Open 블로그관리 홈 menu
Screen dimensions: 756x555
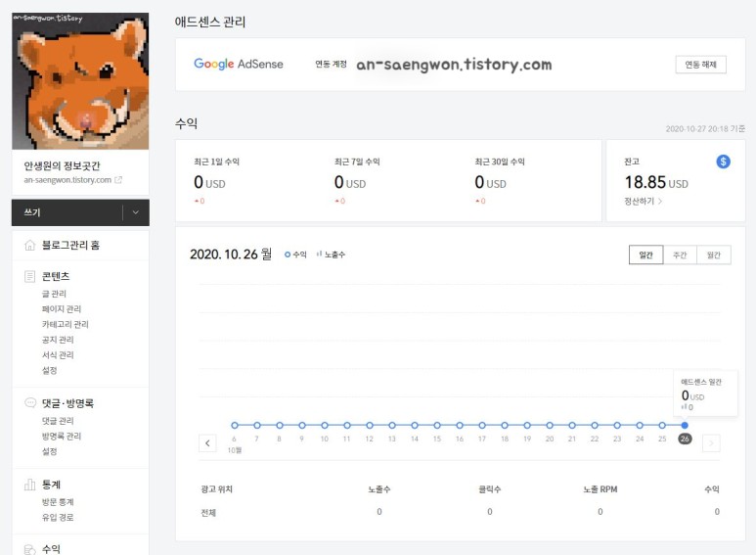(70, 245)
